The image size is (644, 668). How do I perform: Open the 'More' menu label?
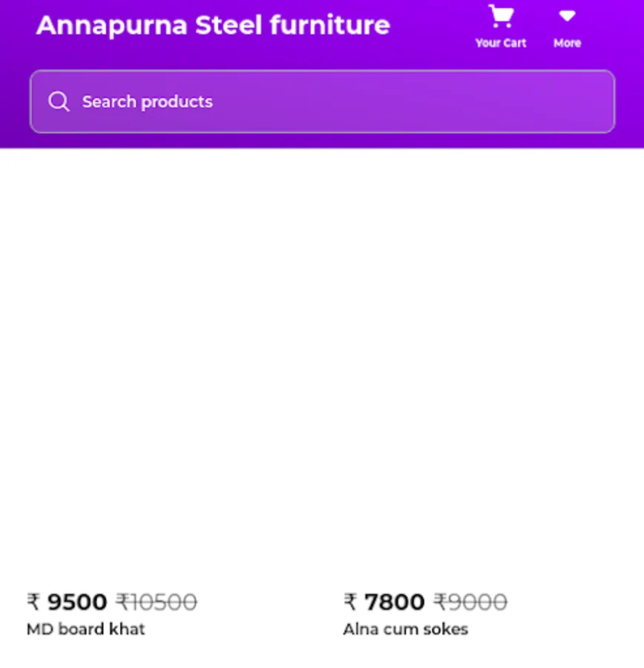pyautogui.click(x=567, y=43)
